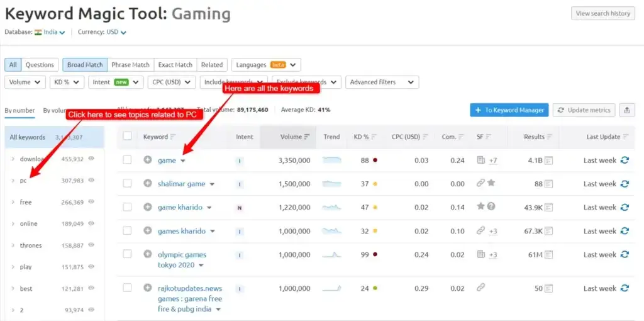Sort by Results column sort icon
644x321 pixels.
[550, 137]
